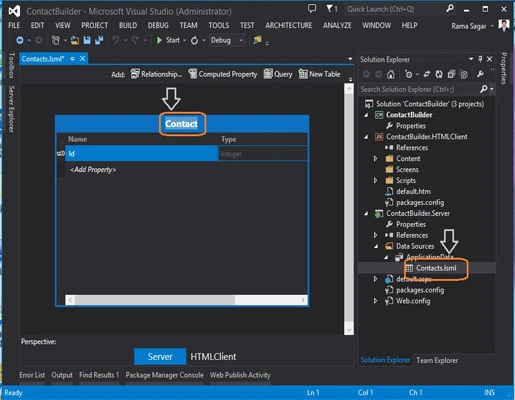This screenshot has width=515, height=400.
Task: Expand the Content folder
Action: coord(376,159)
